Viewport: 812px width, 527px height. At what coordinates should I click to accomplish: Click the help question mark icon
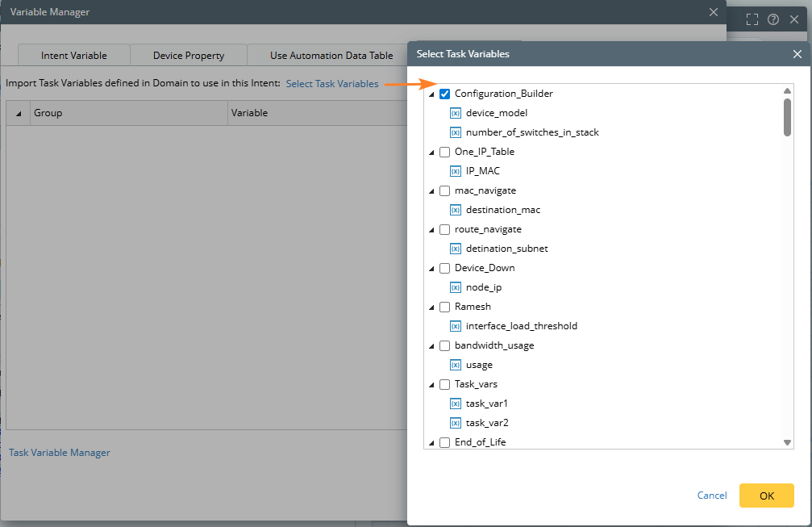point(773,19)
